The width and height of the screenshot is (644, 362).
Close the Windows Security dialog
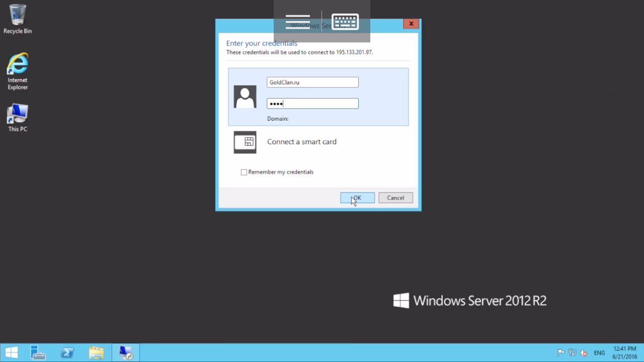click(x=411, y=24)
